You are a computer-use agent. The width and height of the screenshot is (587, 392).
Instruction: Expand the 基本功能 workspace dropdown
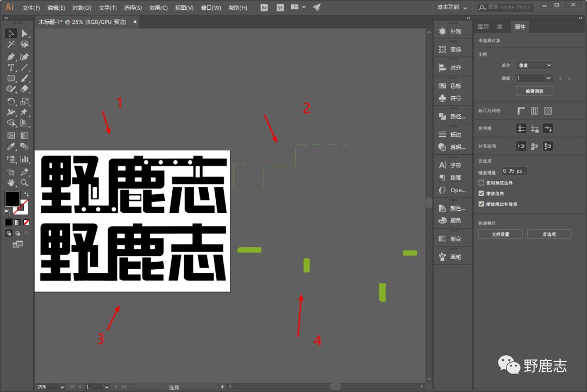click(452, 8)
